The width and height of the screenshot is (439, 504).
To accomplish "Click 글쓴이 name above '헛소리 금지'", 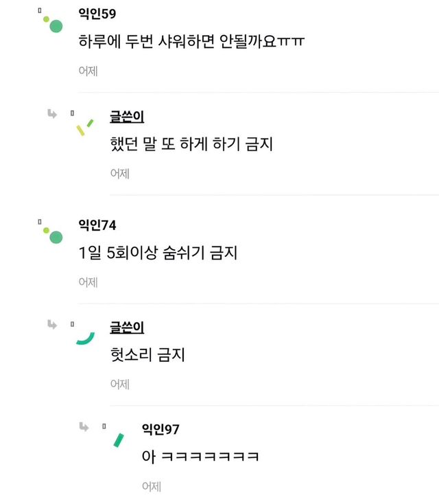I will click(x=127, y=328).
